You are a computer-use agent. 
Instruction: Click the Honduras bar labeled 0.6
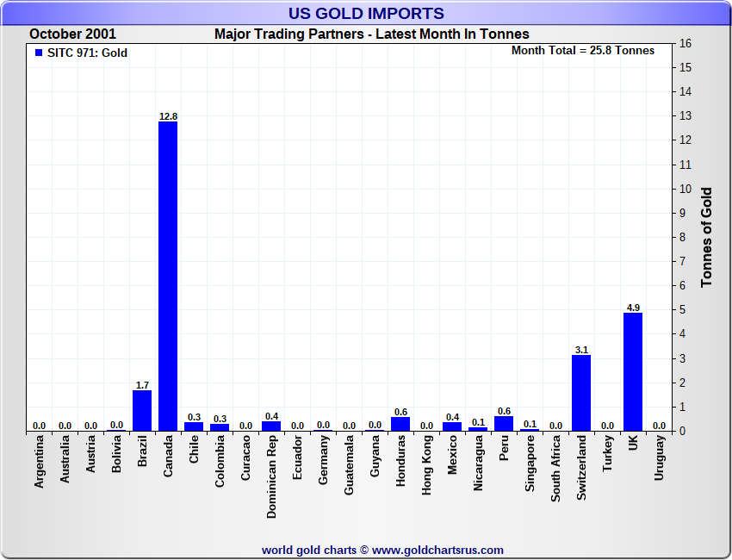click(400, 424)
